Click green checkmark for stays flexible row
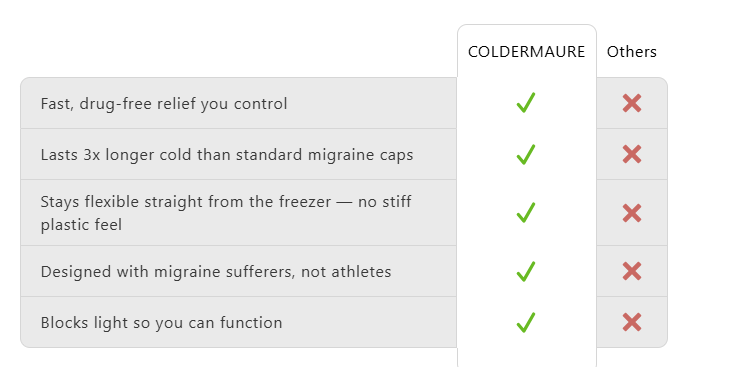 526,213
